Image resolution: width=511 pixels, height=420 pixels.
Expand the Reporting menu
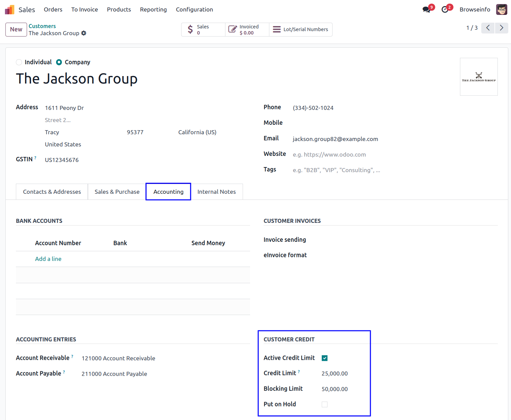[x=153, y=9]
